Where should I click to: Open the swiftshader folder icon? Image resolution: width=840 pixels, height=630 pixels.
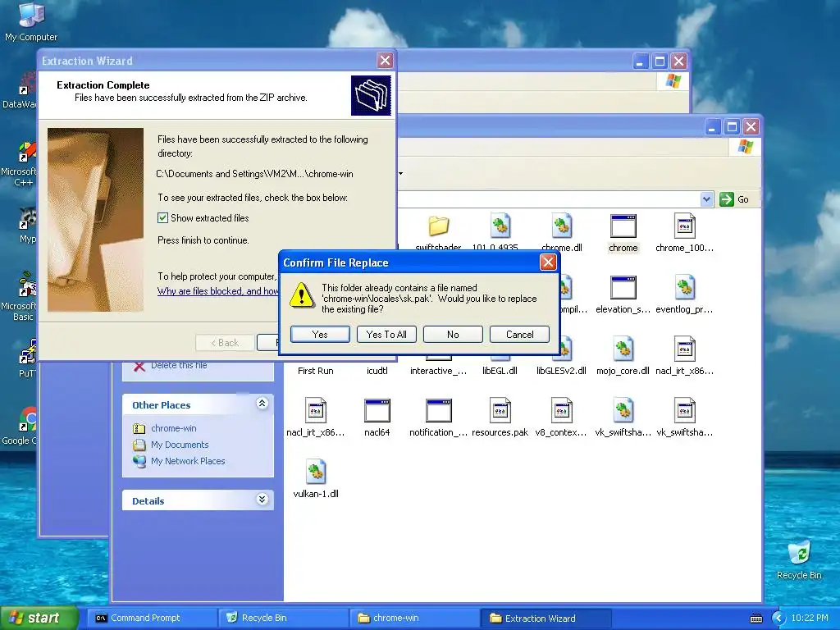438,226
